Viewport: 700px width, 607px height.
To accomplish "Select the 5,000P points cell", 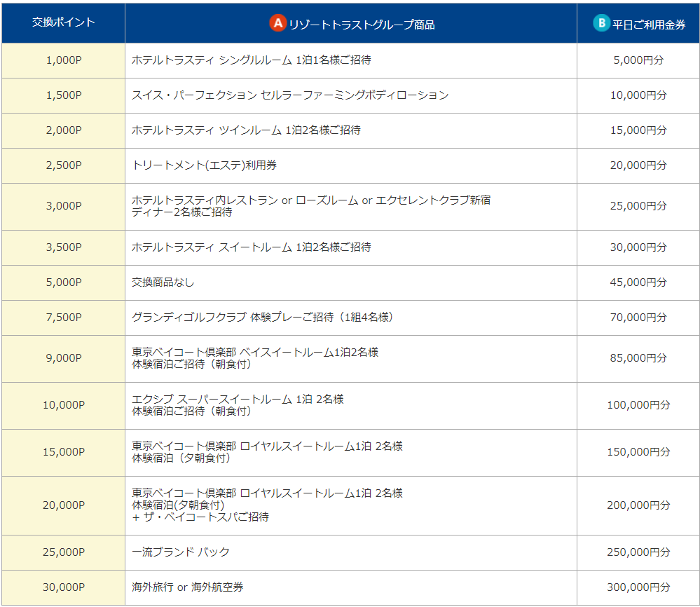I will pos(63,282).
